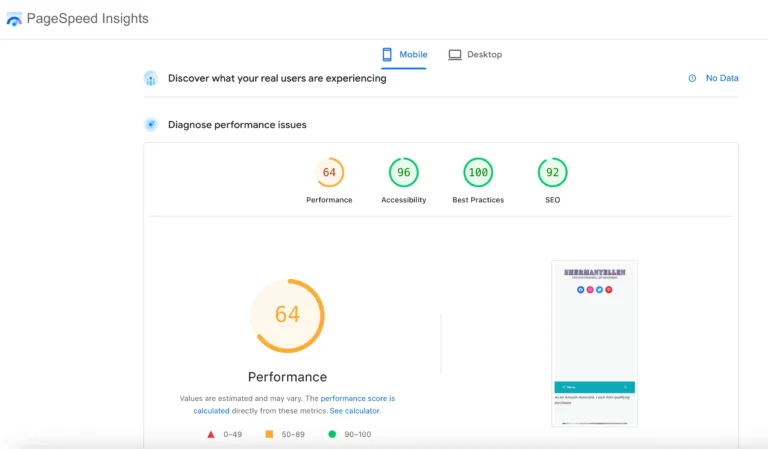Click the Best Practices label
This screenshot has height=449, width=768.
click(x=478, y=200)
